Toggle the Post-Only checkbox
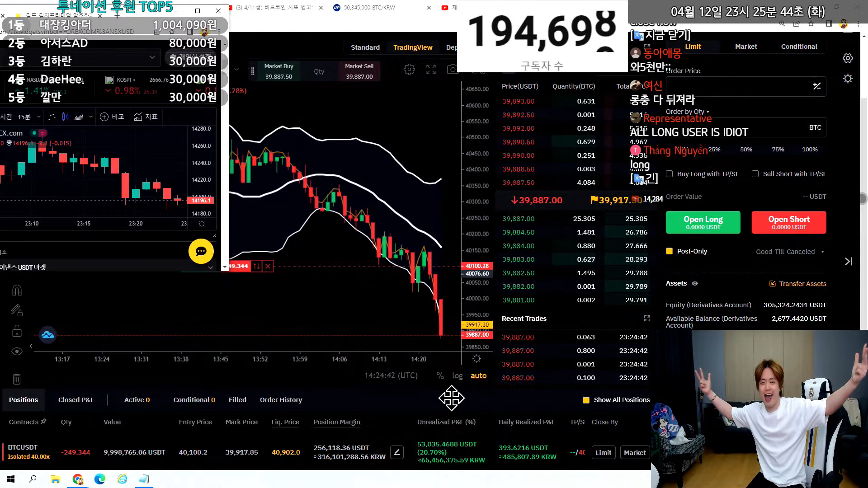The width and height of the screenshot is (868, 488). click(669, 251)
